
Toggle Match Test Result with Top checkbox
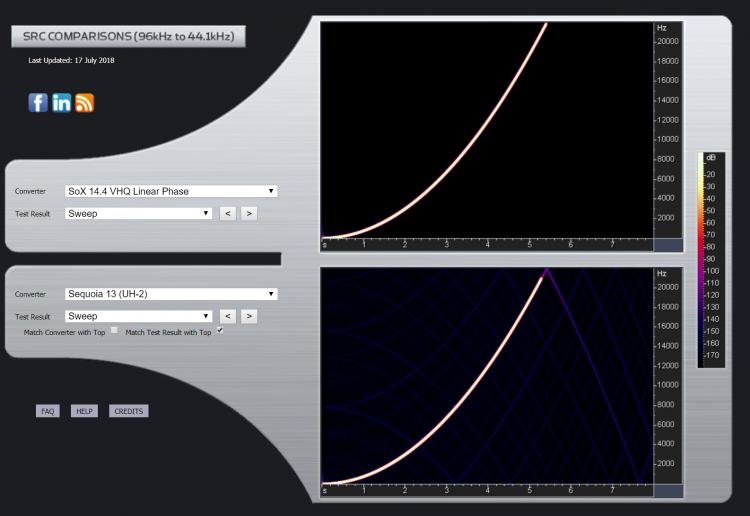tap(220, 330)
